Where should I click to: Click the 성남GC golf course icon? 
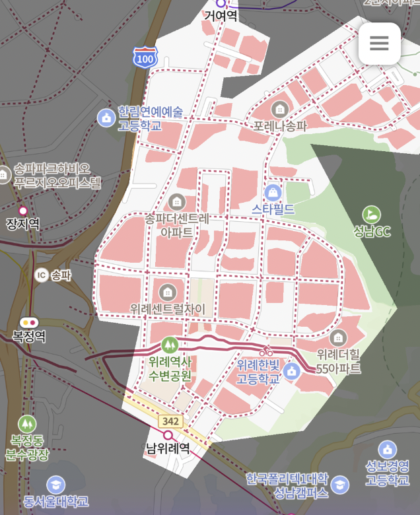point(371,215)
